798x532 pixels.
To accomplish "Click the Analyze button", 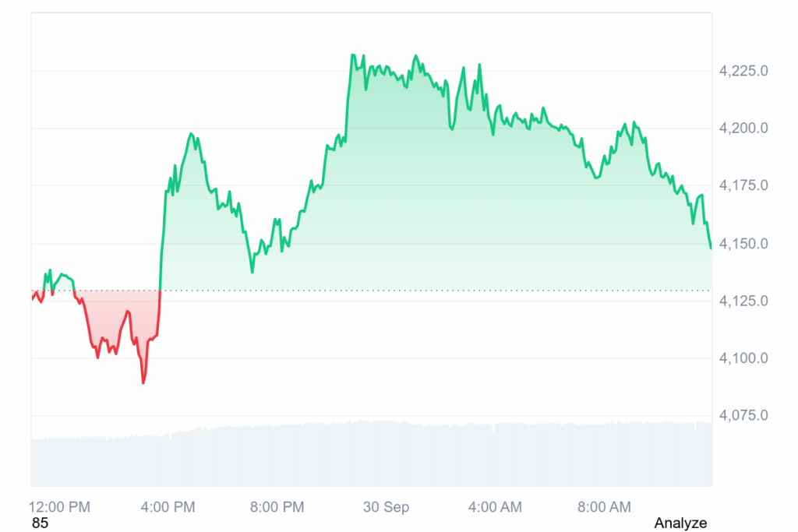I will 680,523.
